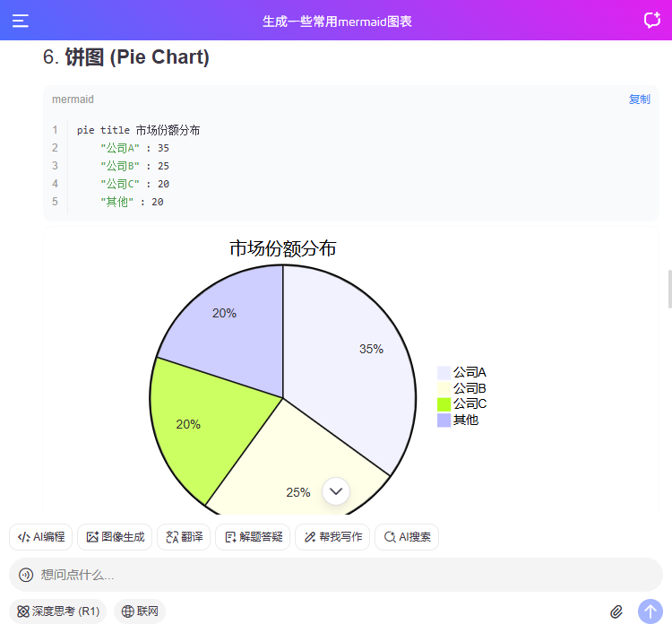Viewport: 672px width, 633px height.
Task: Open the 解题答疑 shortcut
Action: pos(253,537)
